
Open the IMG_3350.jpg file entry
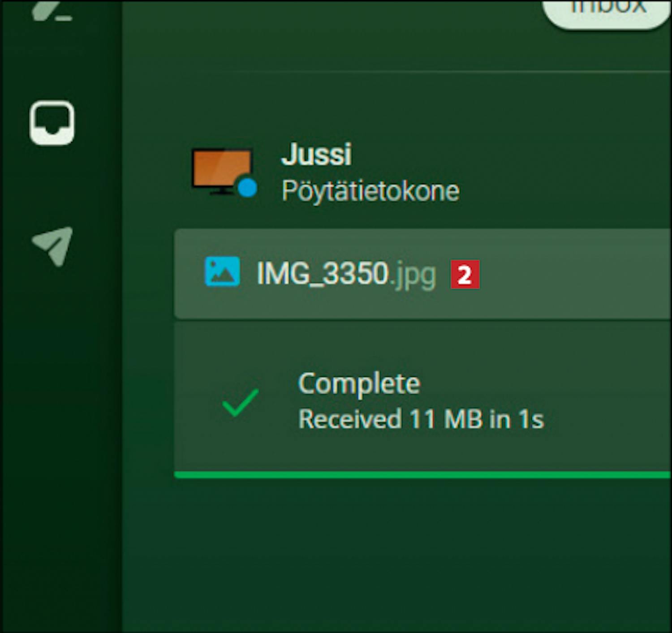pyautogui.click(x=346, y=274)
